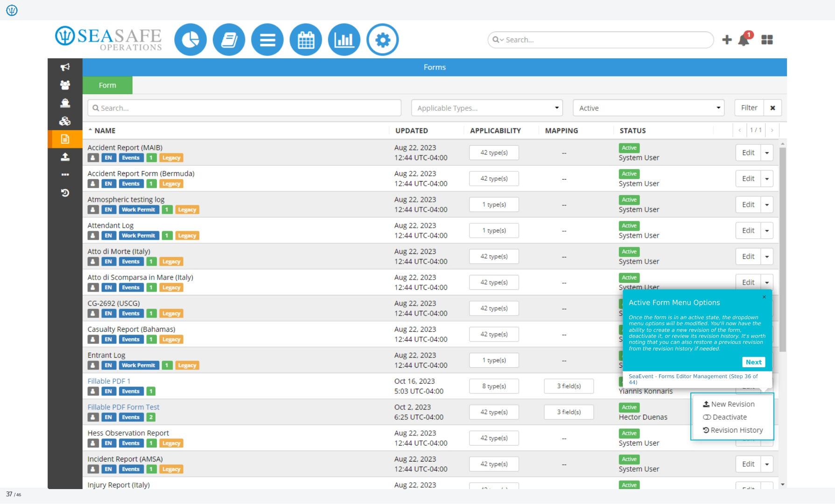
Task: Choose Revision History from menu
Action: click(x=733, y=430)
